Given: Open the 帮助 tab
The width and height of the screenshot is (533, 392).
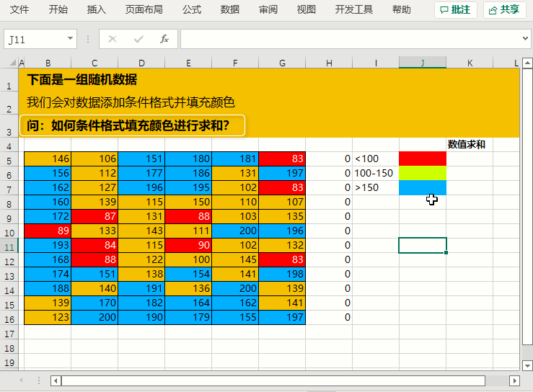Looking at the screenshot, I should point(402,9).
